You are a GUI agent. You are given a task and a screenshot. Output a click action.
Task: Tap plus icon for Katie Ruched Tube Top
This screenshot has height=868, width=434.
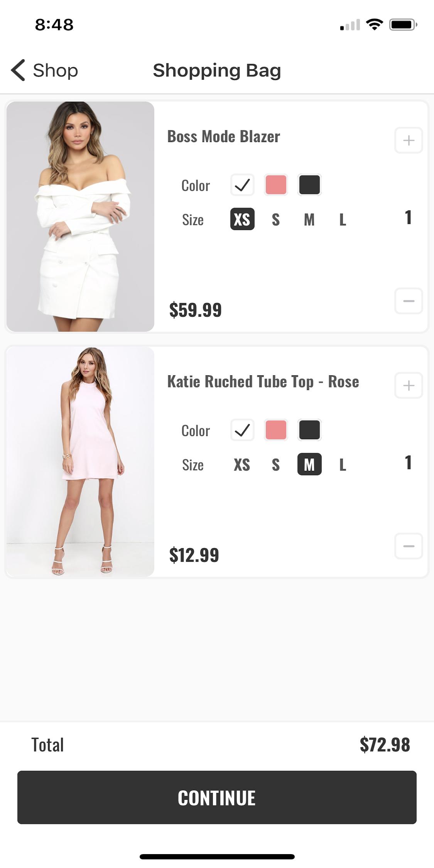[409, 385]
